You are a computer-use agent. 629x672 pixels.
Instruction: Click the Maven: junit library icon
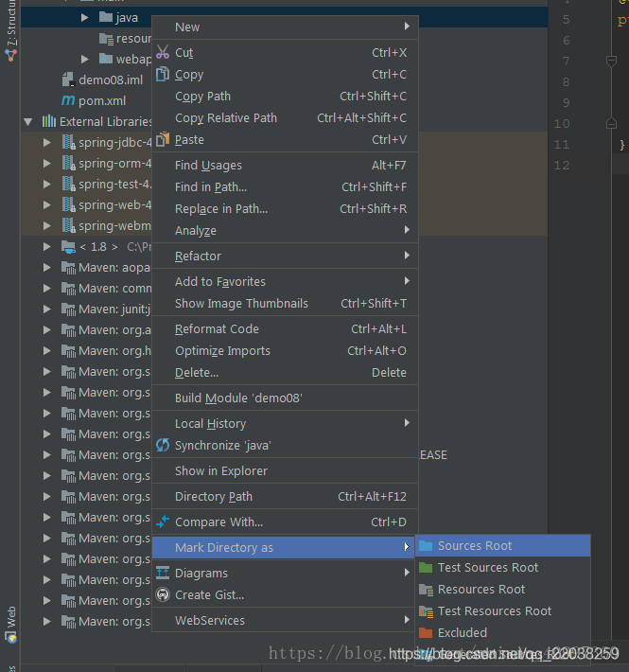pos(68,309)
